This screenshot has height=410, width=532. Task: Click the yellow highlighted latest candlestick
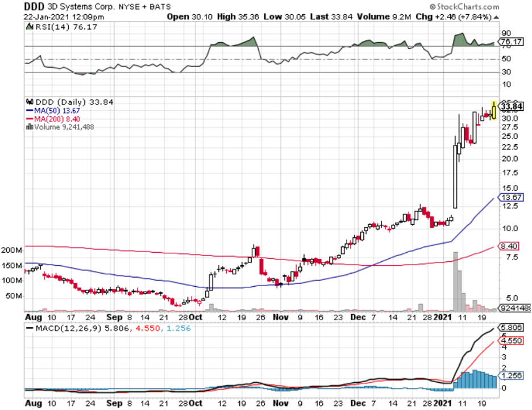click(x=494, y=110)
